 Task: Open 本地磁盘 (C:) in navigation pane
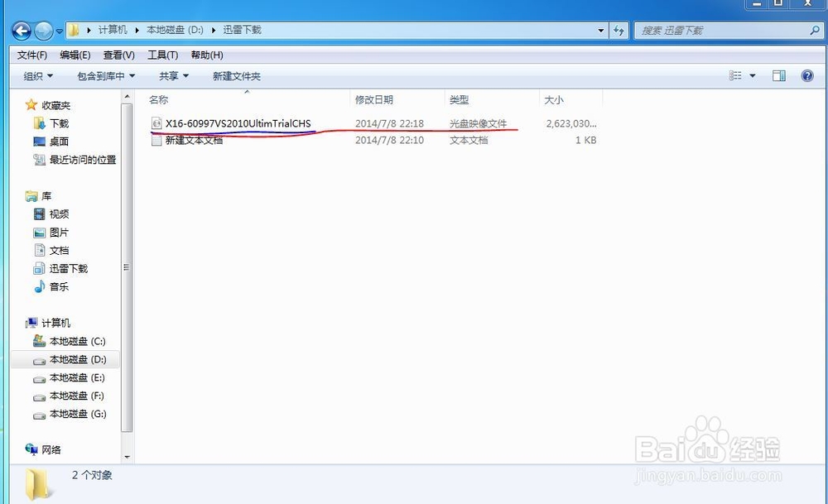pos(78,342)
